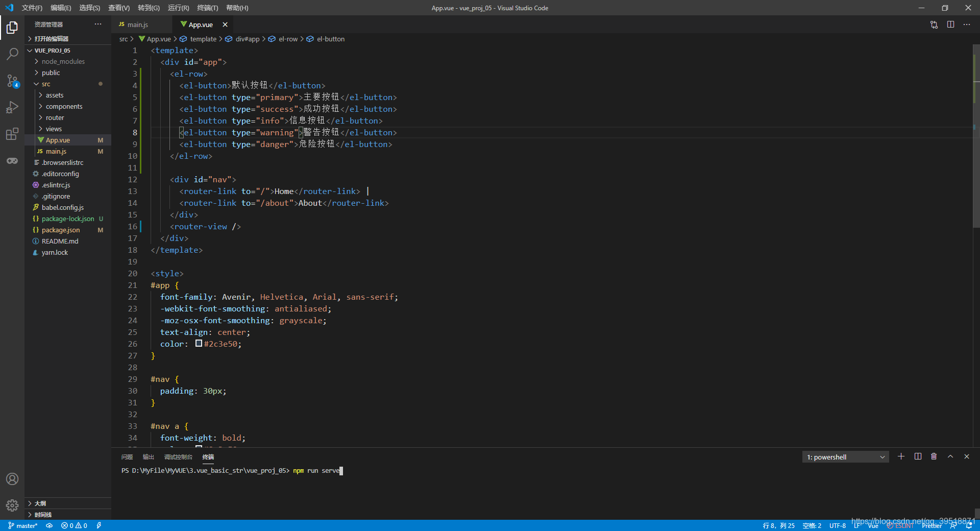Open the 选择(S) menu
980x531 pixels.
tap(90, 8)
